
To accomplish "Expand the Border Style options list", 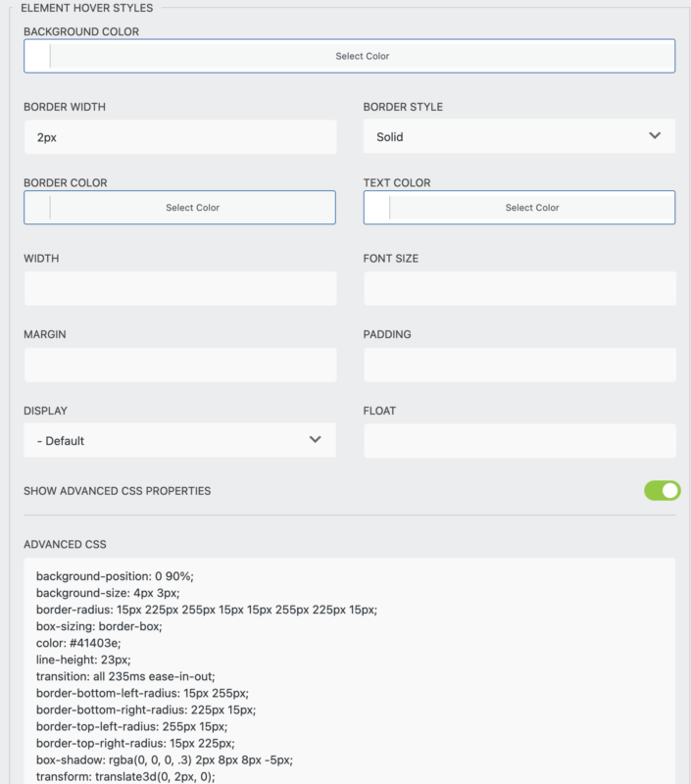I will 519,136.
